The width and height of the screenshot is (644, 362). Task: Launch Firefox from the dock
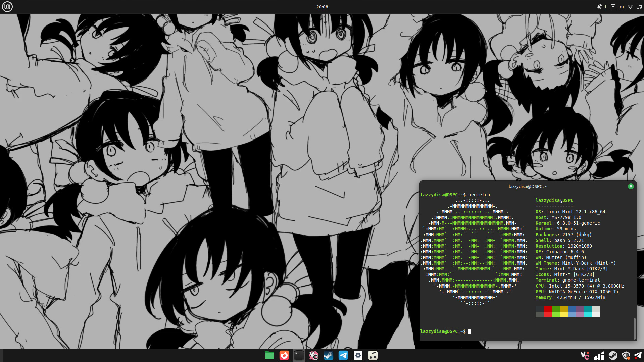tap(284, 355)
